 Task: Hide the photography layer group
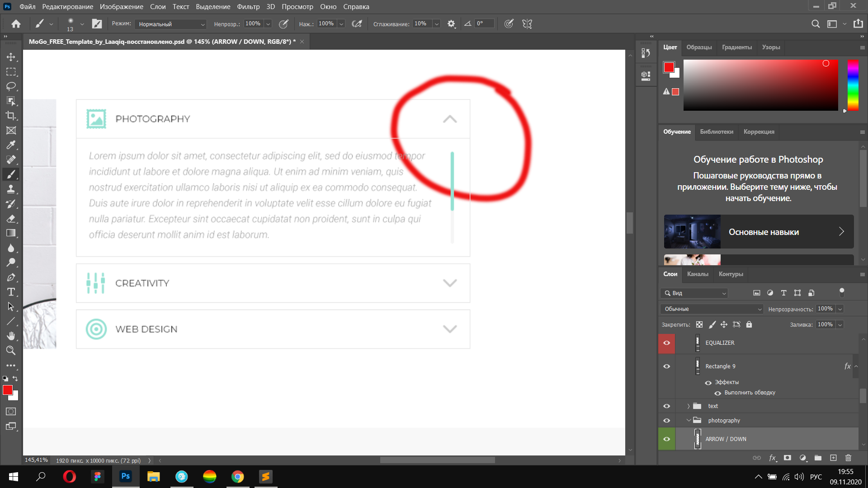(666, 421)
